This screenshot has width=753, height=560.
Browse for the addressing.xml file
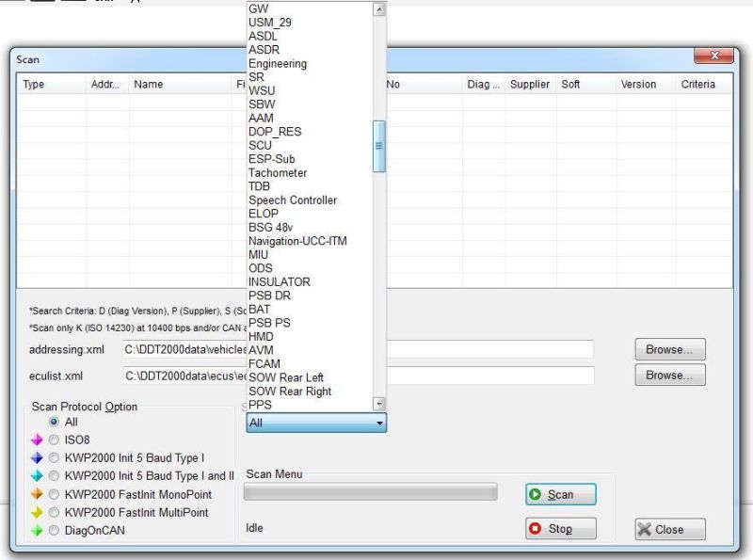tap(670, 349)
